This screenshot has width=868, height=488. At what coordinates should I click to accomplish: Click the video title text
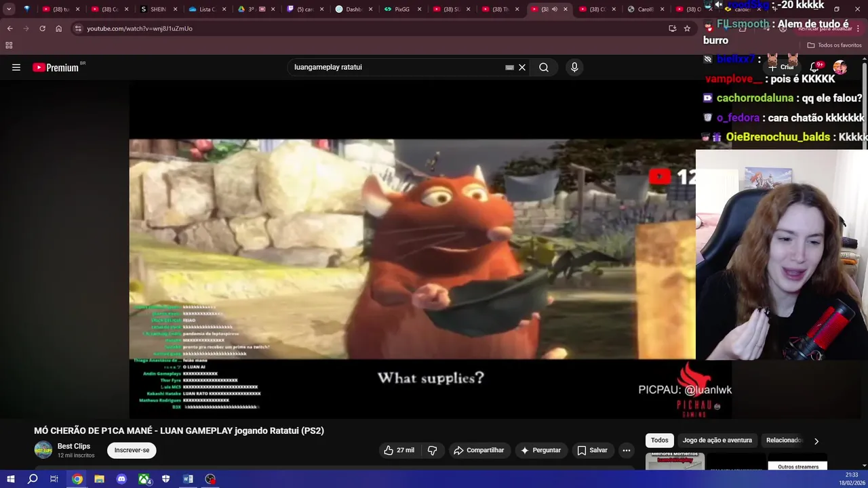tap(179, 430)
